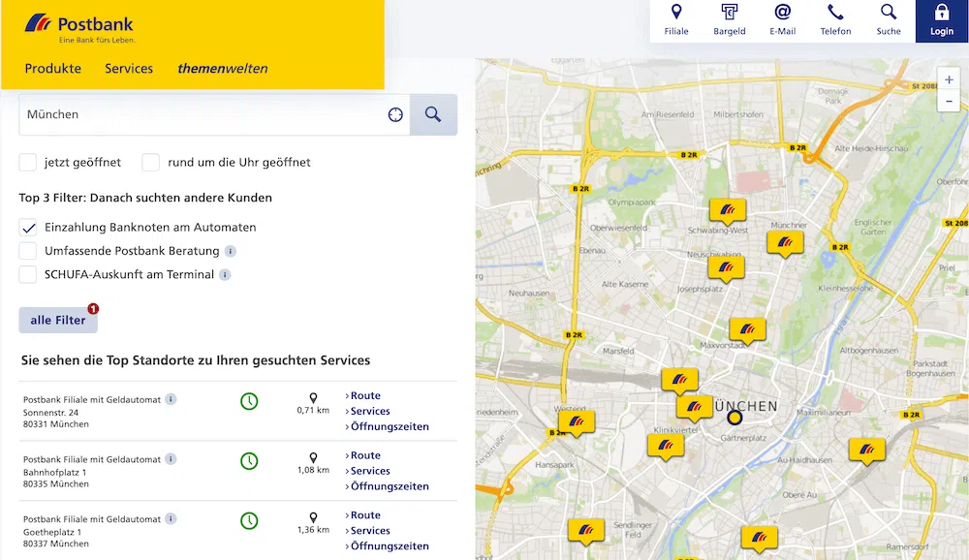Select Postbank marker near Schwabing-West

click(x=728, y=211)
